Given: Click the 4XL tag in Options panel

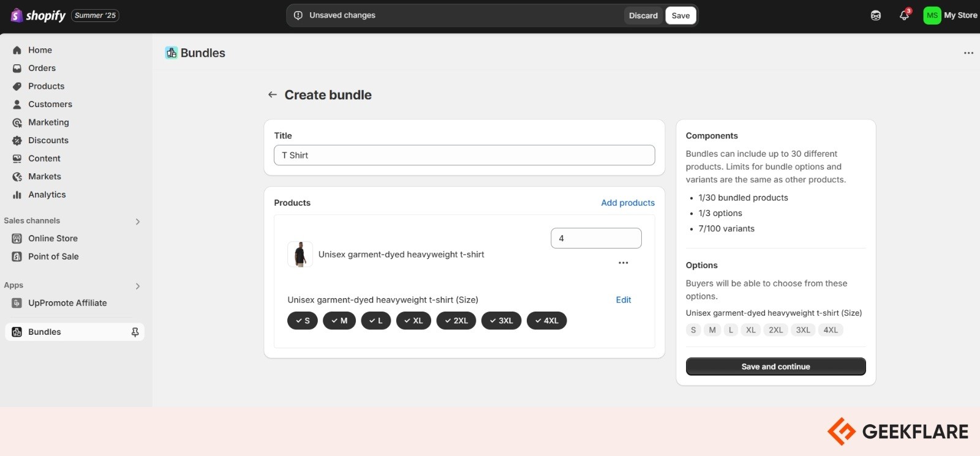Looking at the screenshot, I should click(831, 331).
